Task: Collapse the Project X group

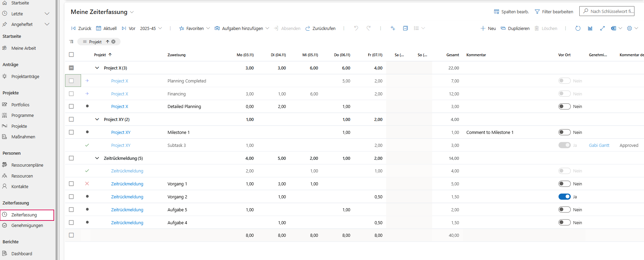Action: click(x=97, y=68)
